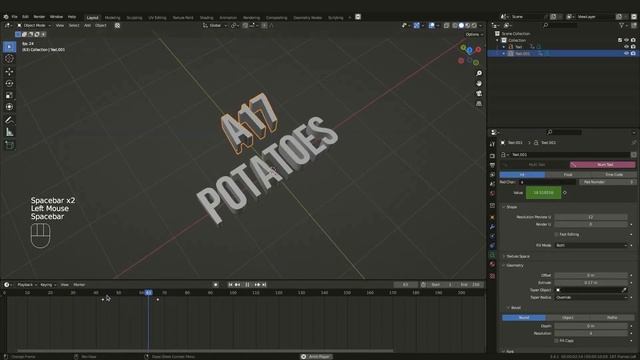The width and height of the screenshot is (640, 360).
Task: Open the Tool properties tab icon
Action: click(x=492, y=144)
